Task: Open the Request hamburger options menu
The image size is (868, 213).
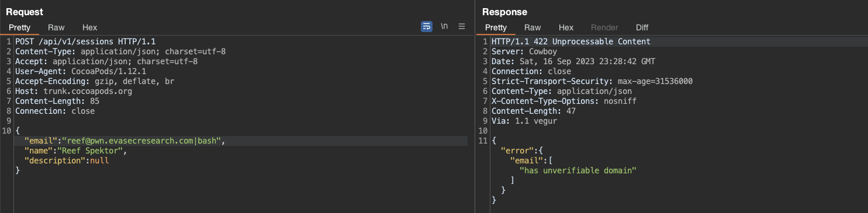Action: tap(462, 27)
